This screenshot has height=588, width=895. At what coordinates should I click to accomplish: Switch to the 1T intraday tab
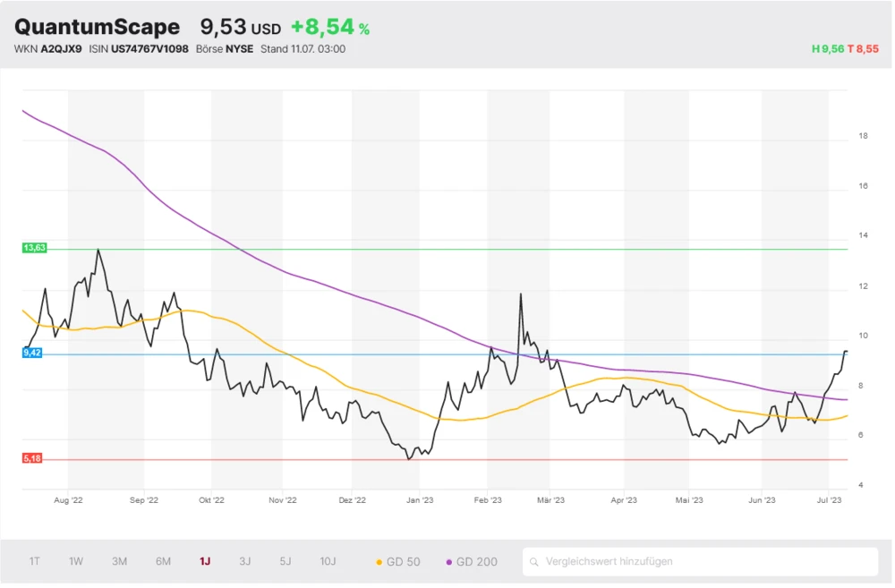(34, 560)
